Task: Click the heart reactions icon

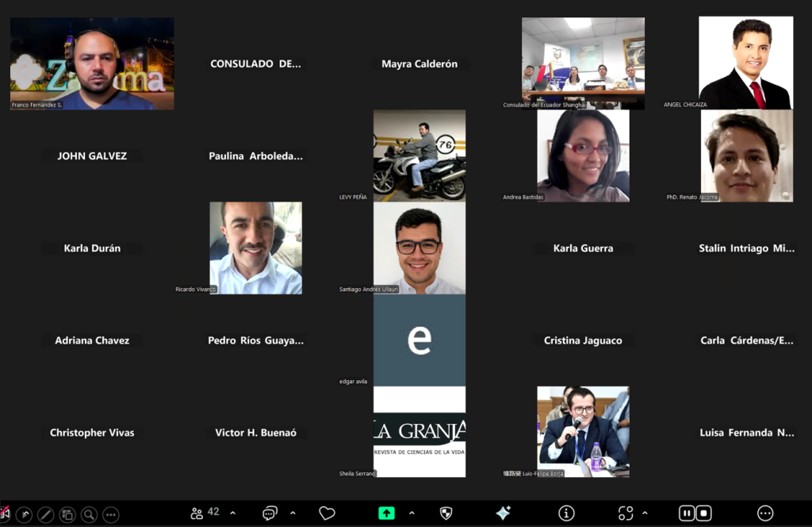Action: point(327,514)
